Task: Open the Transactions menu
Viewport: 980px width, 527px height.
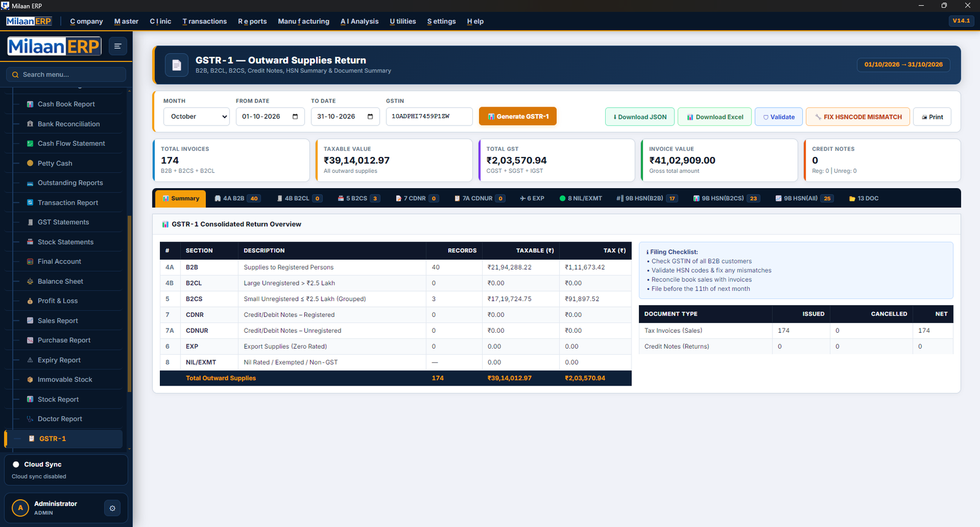Action: [205, 21]
